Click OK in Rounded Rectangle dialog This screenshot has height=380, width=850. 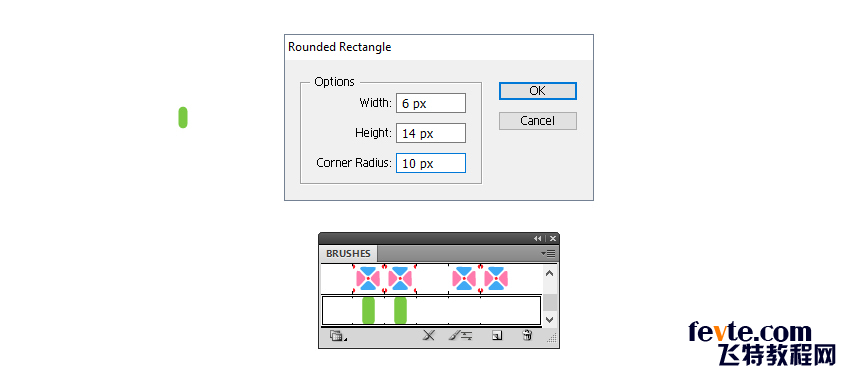point(537,91)
